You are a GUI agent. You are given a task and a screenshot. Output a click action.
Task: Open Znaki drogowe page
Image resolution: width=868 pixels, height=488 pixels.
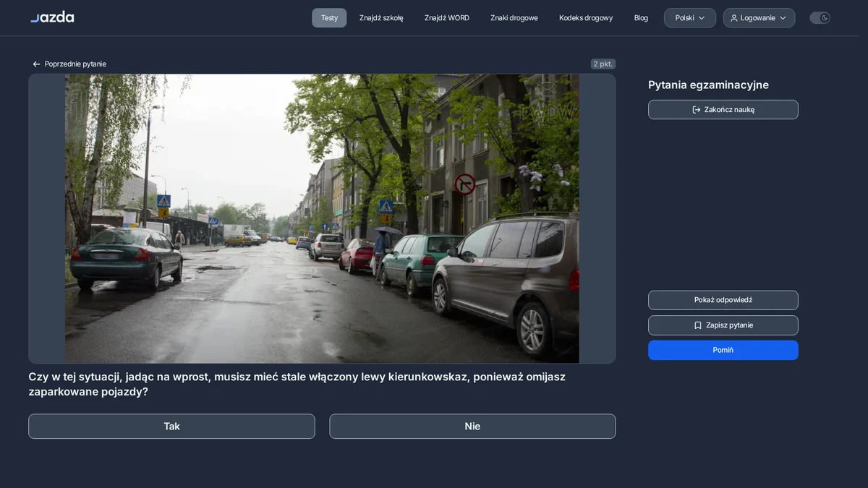(x=514, y=18)
